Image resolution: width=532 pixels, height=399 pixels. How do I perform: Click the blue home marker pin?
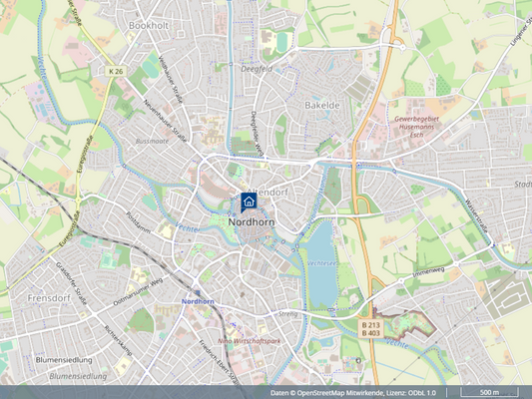tap(249, 202)
